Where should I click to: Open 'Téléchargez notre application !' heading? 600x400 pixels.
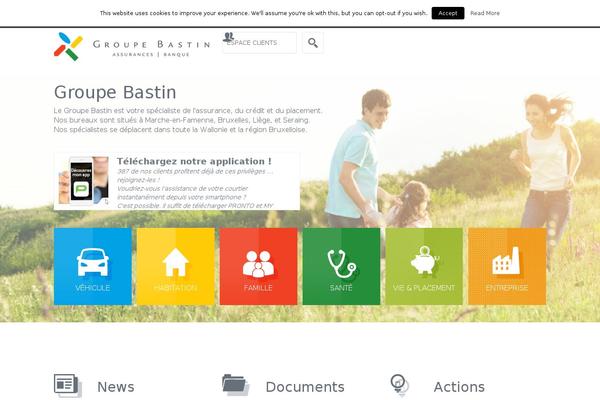pyautogui.click(x=194, y=161)
